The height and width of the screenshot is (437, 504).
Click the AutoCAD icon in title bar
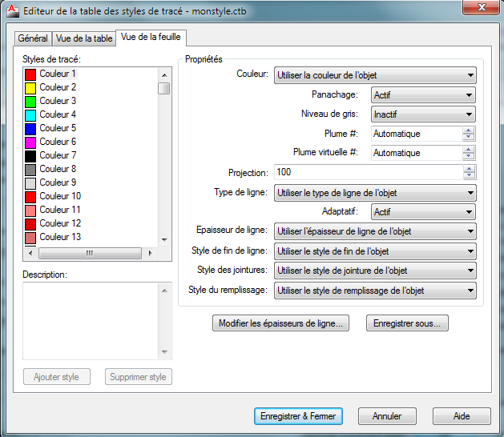[10, 11]
